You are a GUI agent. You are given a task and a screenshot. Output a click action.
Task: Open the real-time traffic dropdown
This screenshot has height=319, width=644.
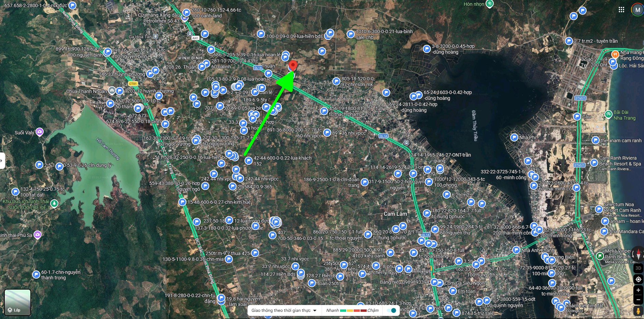(284, 310)
